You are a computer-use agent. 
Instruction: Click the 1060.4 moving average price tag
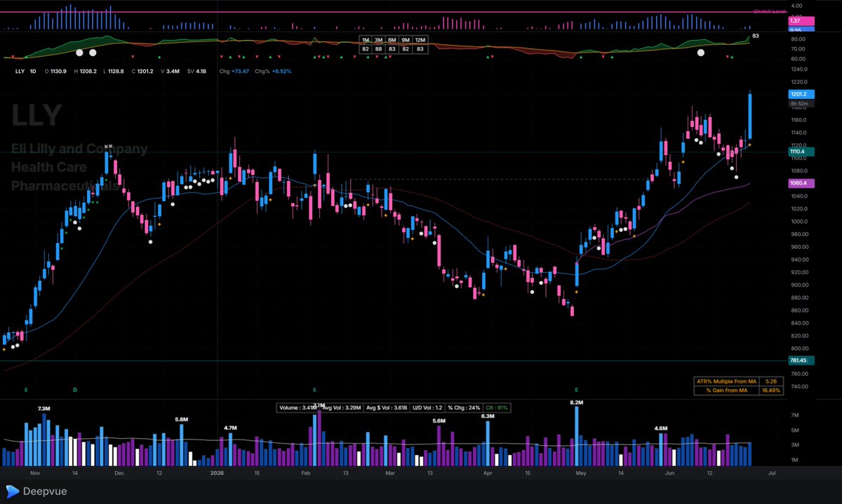tap(801, 184)
